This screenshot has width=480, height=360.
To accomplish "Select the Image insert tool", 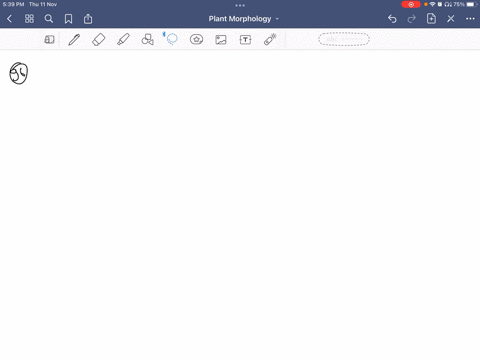I will [221, 40].
